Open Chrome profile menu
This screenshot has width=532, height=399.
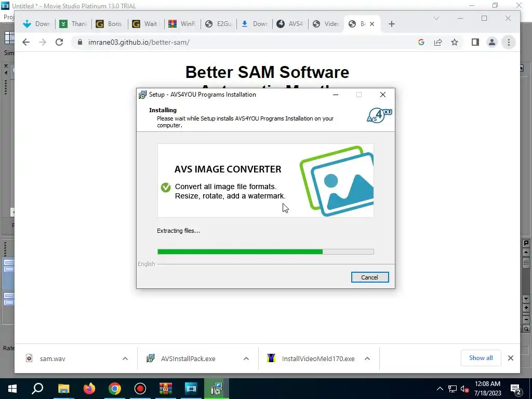(x=491, y=42)
